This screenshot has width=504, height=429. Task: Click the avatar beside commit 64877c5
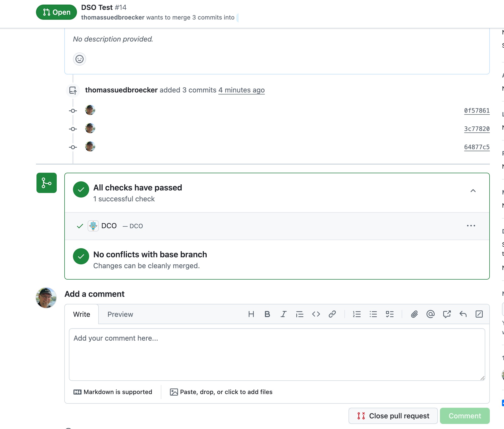(x=90, y=146)
